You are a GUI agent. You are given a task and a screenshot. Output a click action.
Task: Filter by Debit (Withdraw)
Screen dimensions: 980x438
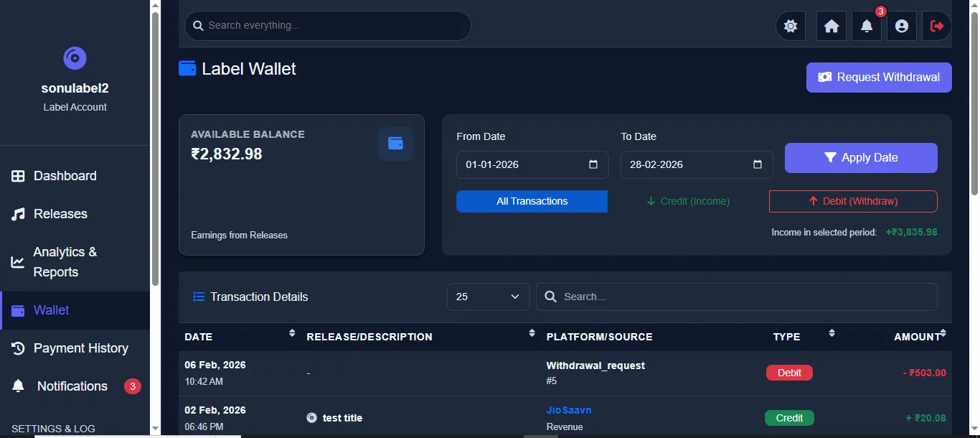click(853, 201)
